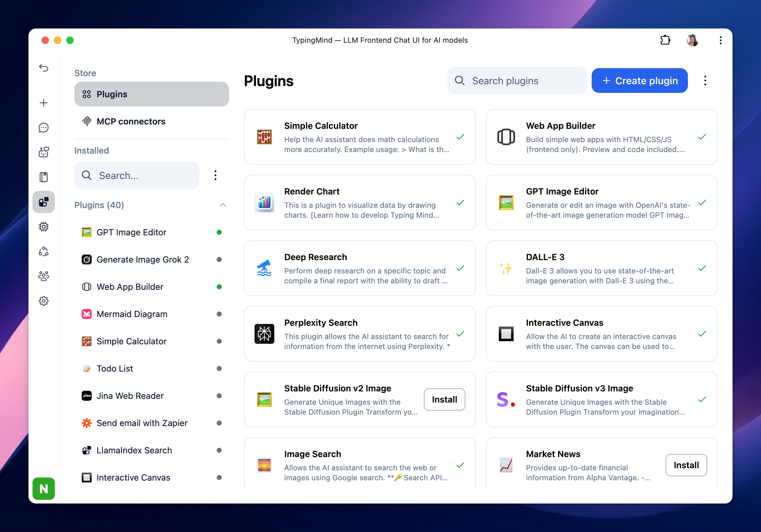Image resolution: width=761 pixels, height=532 pixels.
Task: Open the prompt library book icon
Action: 44,177
